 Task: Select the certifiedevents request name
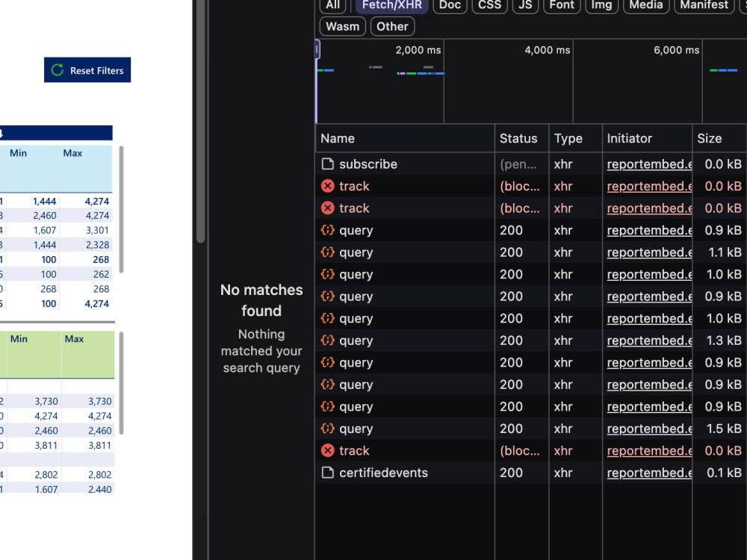click(x=383, y=473)
